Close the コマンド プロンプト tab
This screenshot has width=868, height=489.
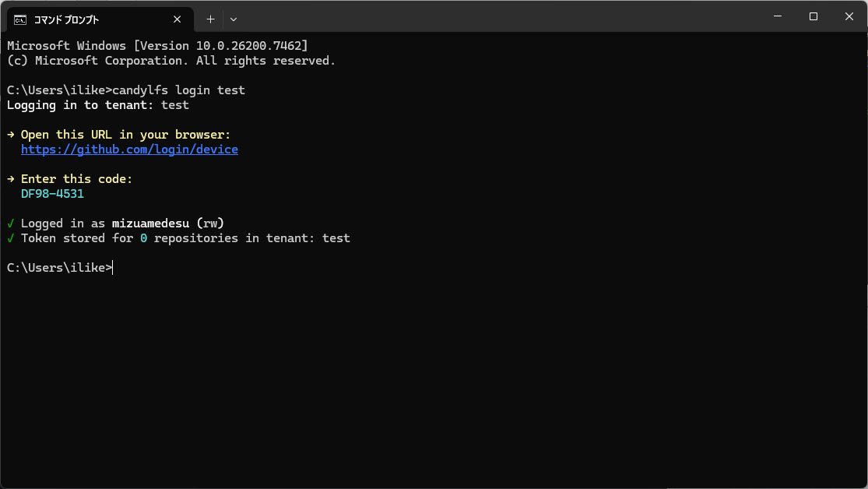coord(181,19)
